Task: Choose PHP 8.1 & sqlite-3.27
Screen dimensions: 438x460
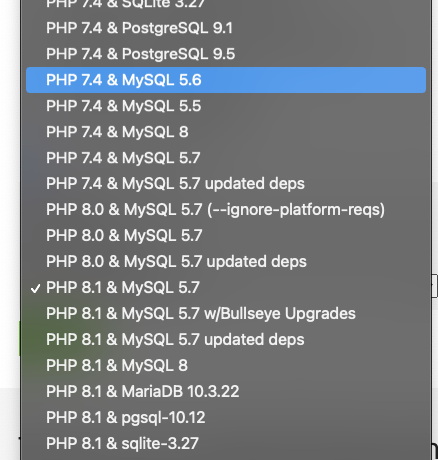Action: (226, 444)
